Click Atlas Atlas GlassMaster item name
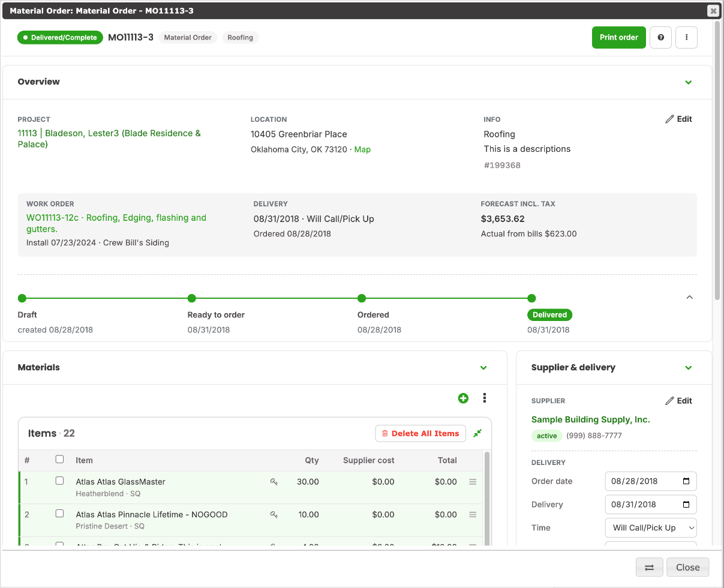The width and height of the screenshot is (724, 588). [121, 481]
